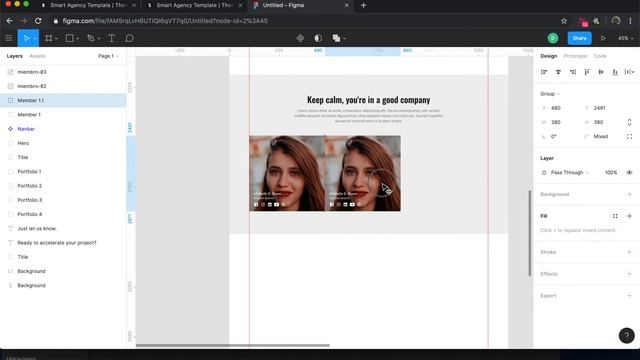Screen dimensions: 640x360
Task: Select the Frame tool
Action: (x=49, y=38)
